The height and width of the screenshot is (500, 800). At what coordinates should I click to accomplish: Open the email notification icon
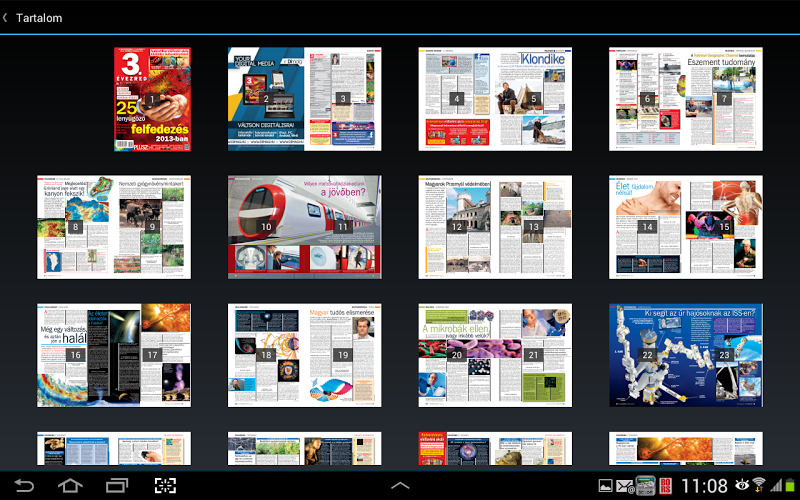coord(624,486)
